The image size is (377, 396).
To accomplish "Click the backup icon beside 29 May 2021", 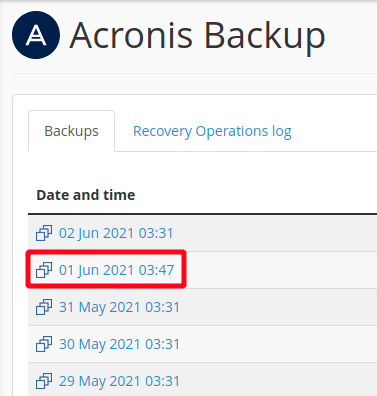I will 44,381.
